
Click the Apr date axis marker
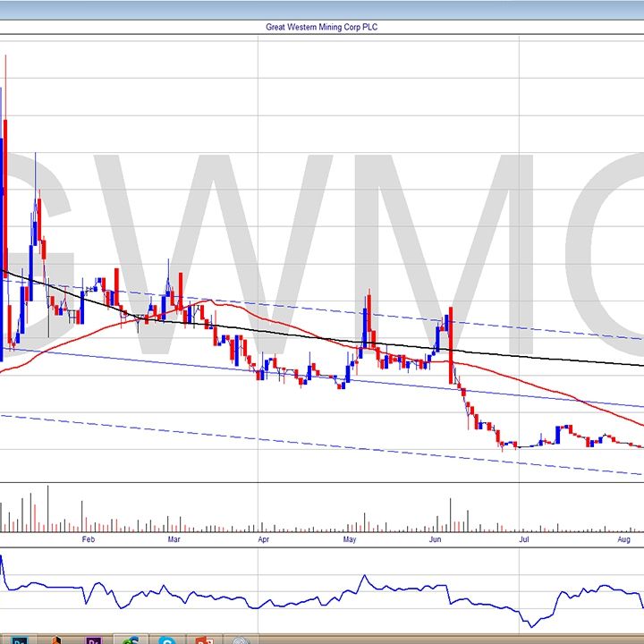point(264,539)
